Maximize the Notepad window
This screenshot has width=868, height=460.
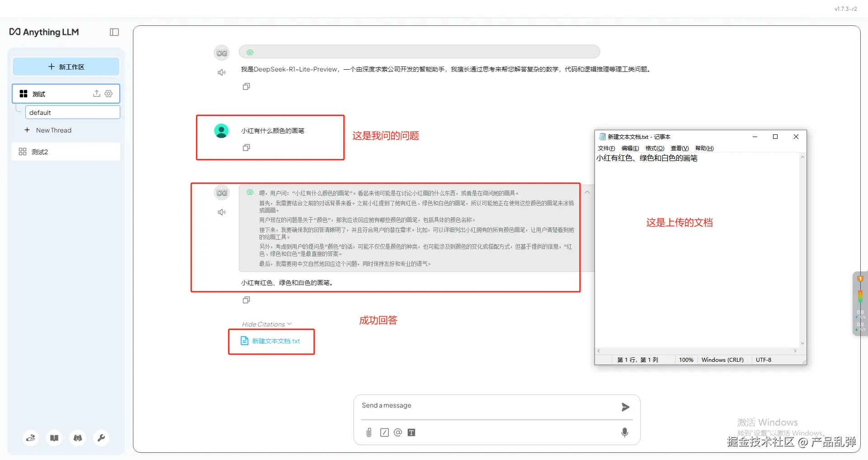coord(775,137)
